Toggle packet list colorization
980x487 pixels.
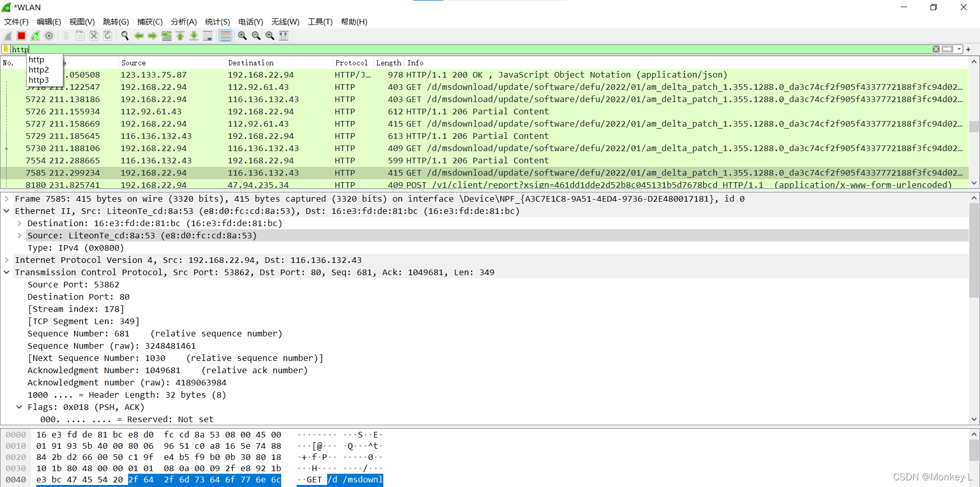[225, 36]
